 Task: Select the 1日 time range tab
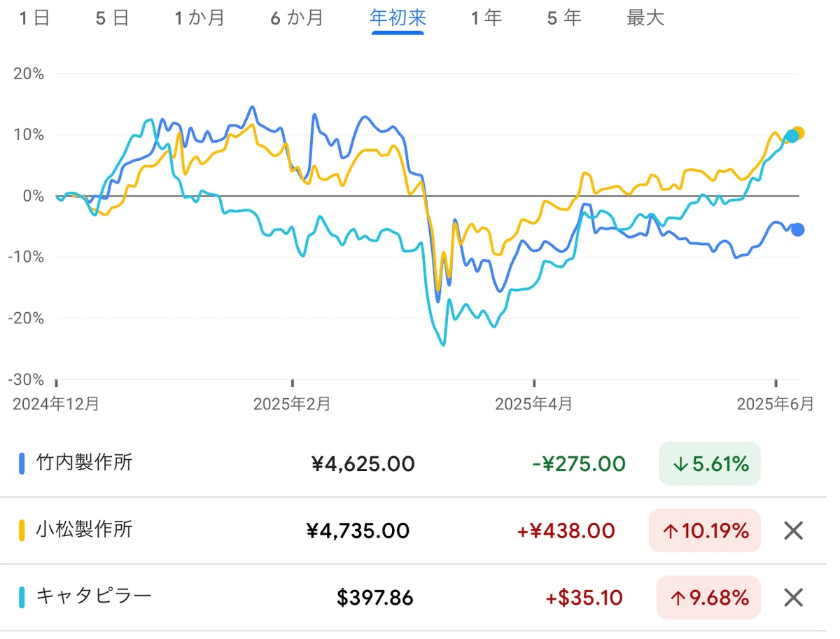34,18
